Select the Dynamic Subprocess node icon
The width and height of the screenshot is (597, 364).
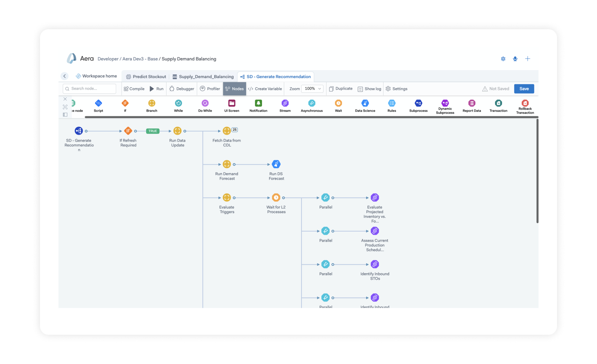[x=445, y=104]
